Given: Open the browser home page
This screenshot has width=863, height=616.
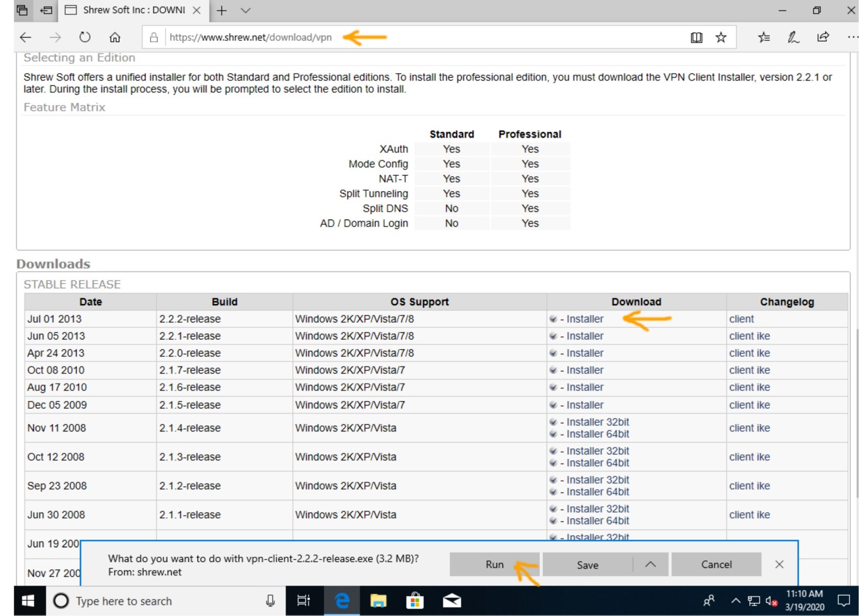Looking at the screenshot, I should (115, 37).
